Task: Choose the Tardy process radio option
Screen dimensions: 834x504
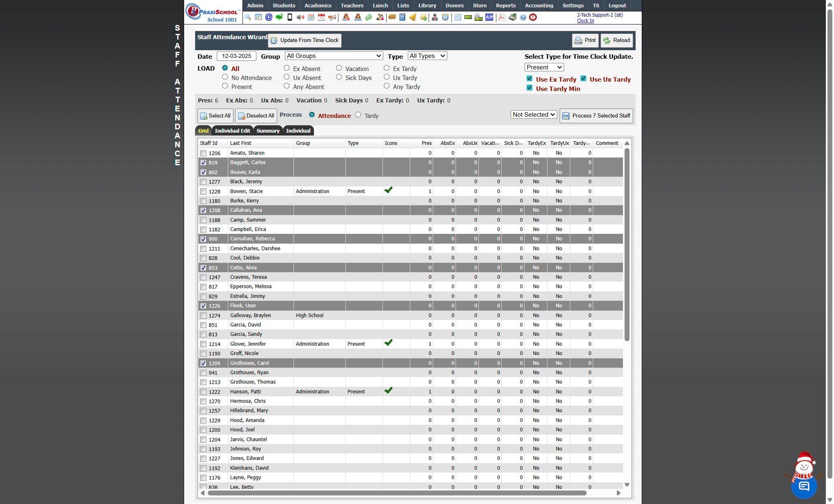Action: 358,115
